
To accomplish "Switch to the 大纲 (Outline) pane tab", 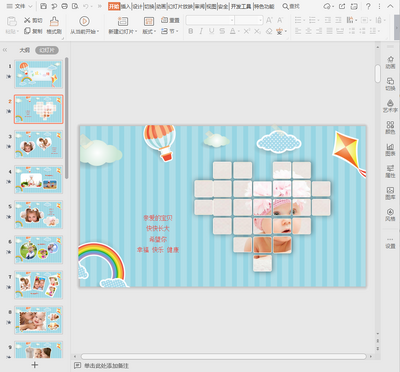I will pos(24,50).
